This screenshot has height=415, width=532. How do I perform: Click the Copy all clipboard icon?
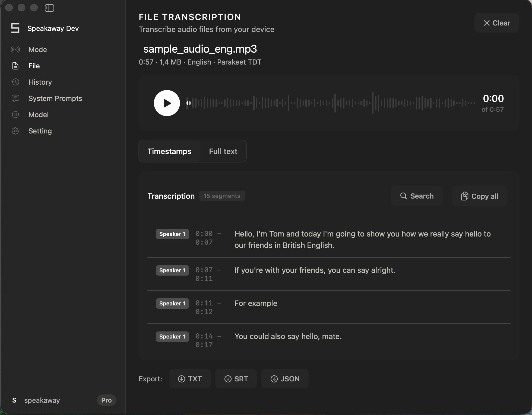[464, 196]
